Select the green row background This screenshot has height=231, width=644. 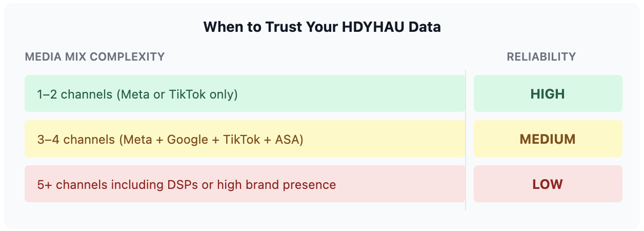[245, 93]
